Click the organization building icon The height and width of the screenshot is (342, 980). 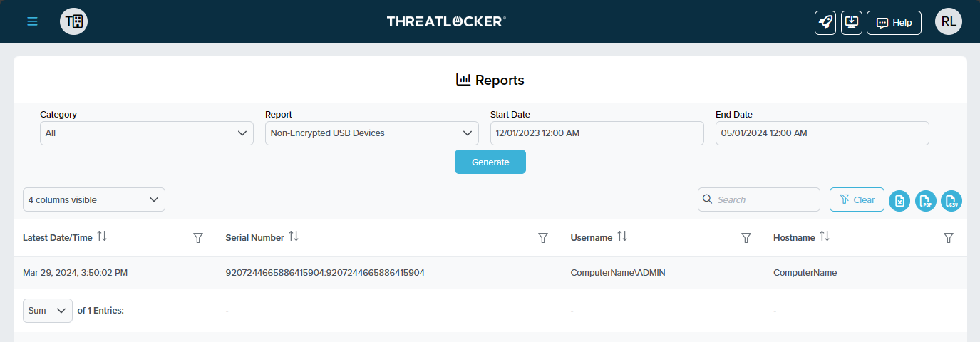(x=73, y=21)
